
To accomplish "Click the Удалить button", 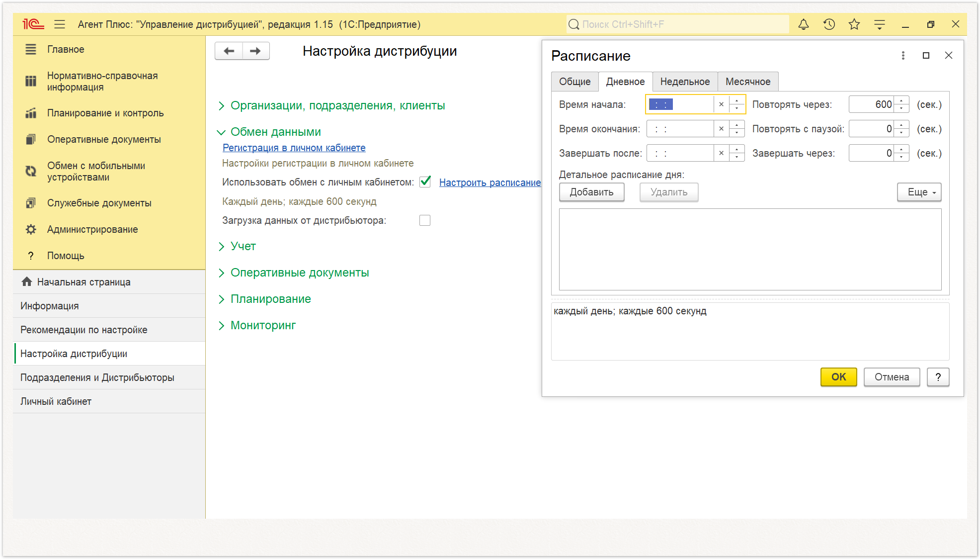I will pyautogui.click(x=669, y=192).
